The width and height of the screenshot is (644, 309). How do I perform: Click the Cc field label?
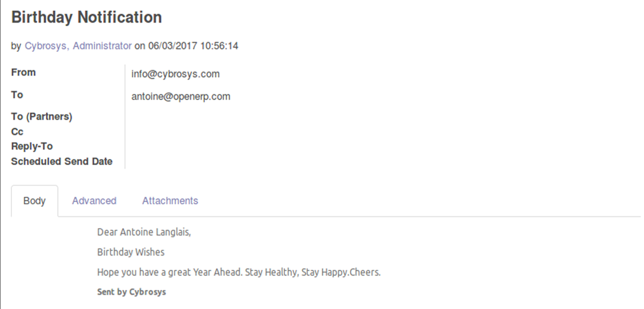coord(17,132)
